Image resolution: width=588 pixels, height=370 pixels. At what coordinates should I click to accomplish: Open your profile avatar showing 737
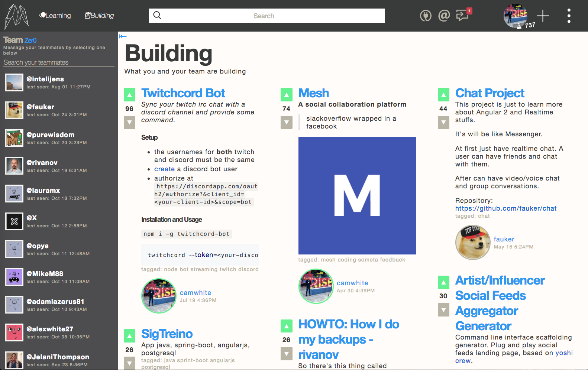(516, 16)
